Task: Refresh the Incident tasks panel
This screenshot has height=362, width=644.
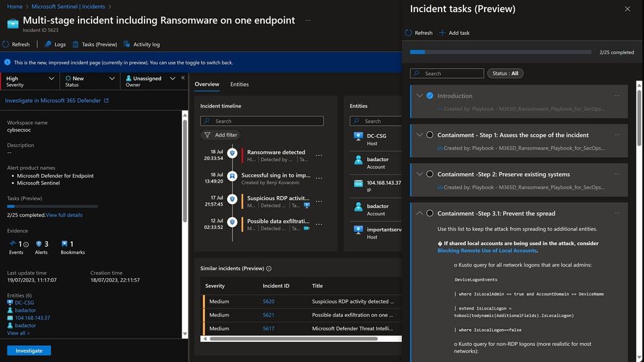Action: [x=419, y=33]
